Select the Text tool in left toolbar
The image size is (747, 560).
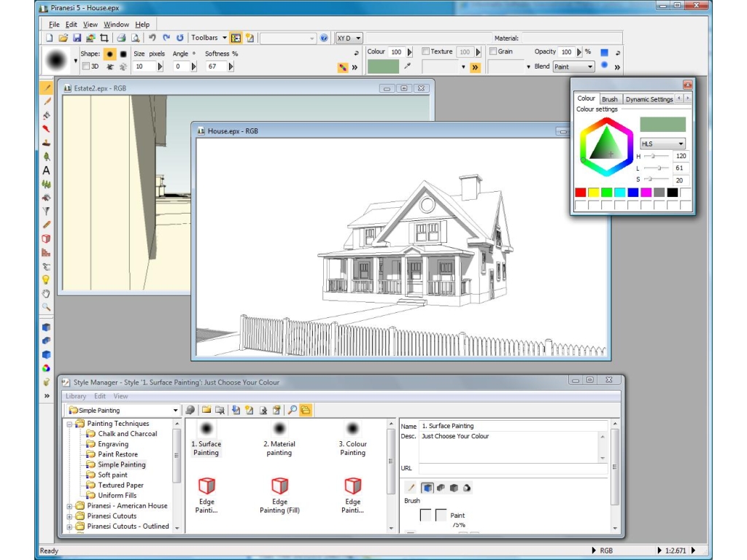tap(46, 171)
